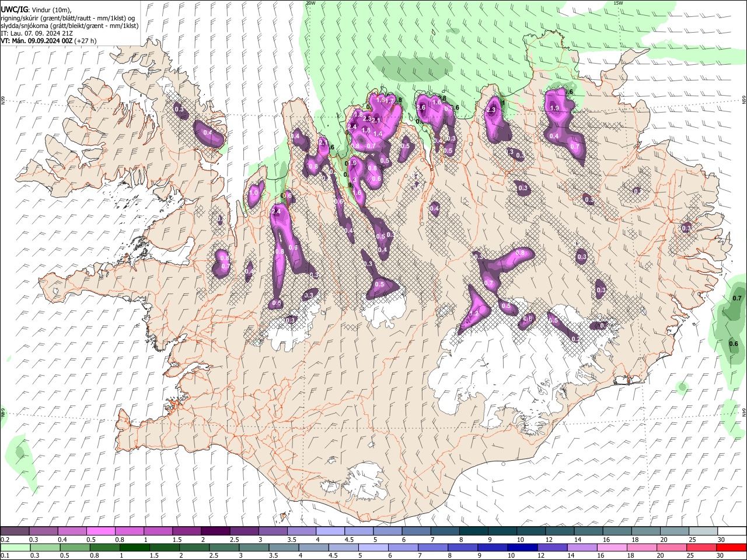Screen dimensions: 747x560
Task: Click the 'slydda/snjókoma' legend description line
Action: click(x=69, y=26)
